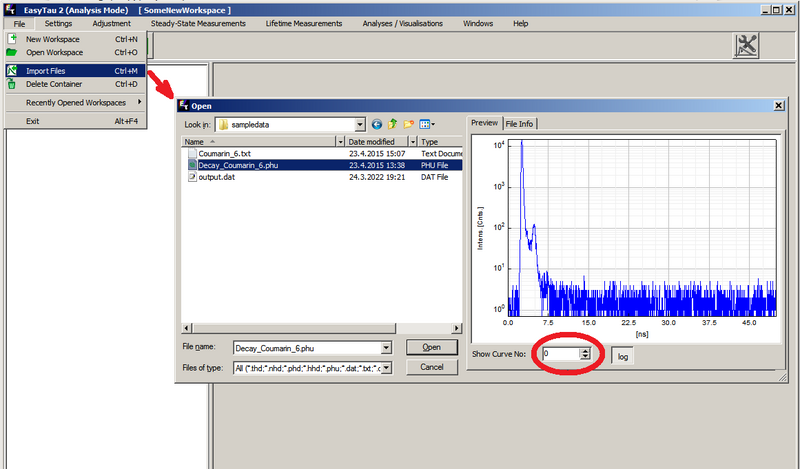Open the View menu icon in dialog
The width and height of the screenshot is (800, 469).
[x=427, y=124]
